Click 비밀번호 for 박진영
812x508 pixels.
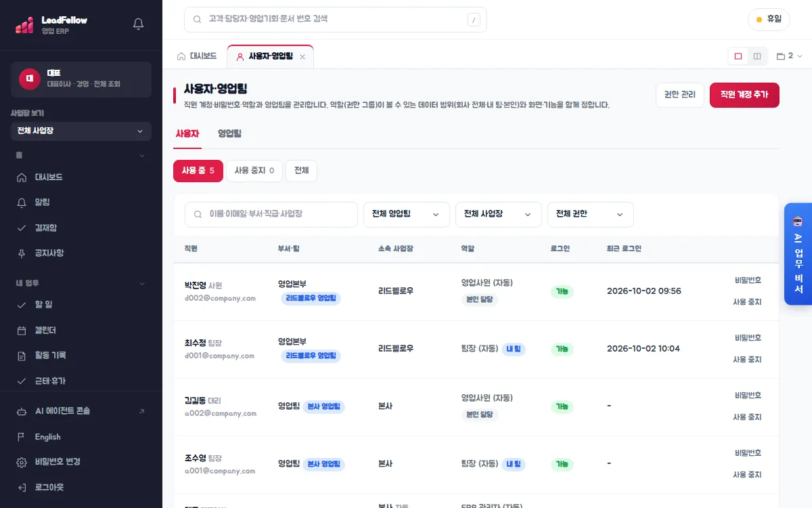pyautogui.click(x=748, y=280)
